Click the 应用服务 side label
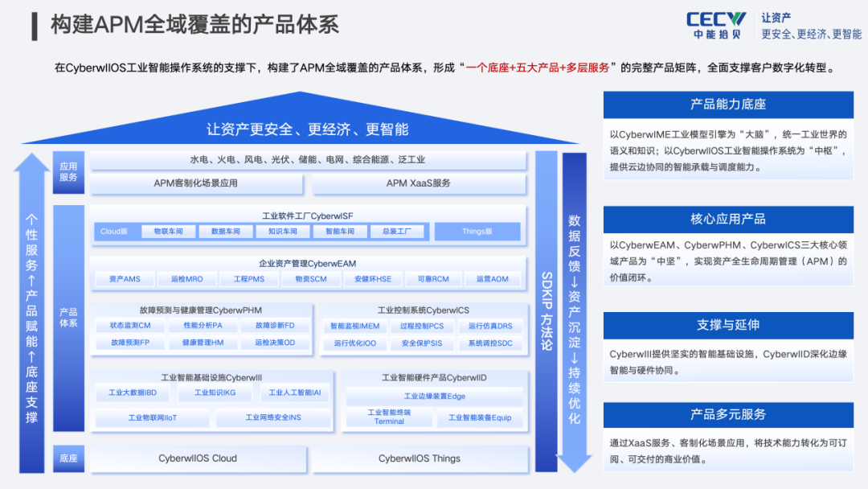Image resolution: width=868 pixels, height=489 pixels. (x=68, y=172)
